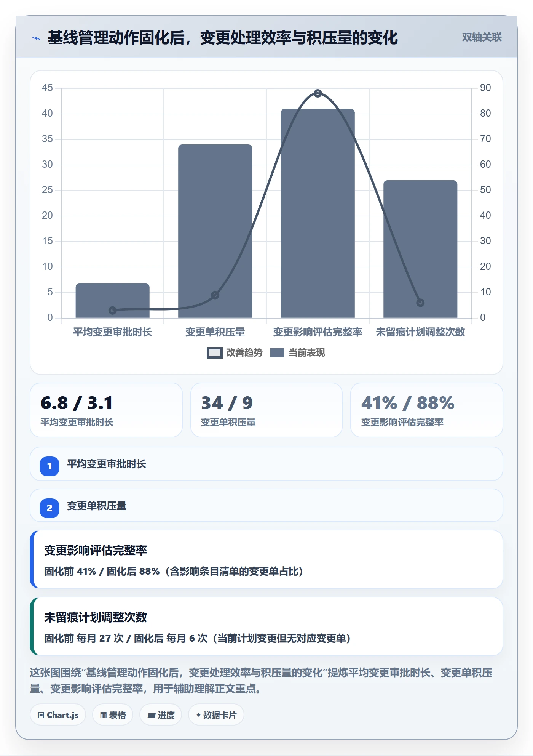Click line point above 变更影响评估完整率 bar
533x756 pixels.
[x=318, y=93]
